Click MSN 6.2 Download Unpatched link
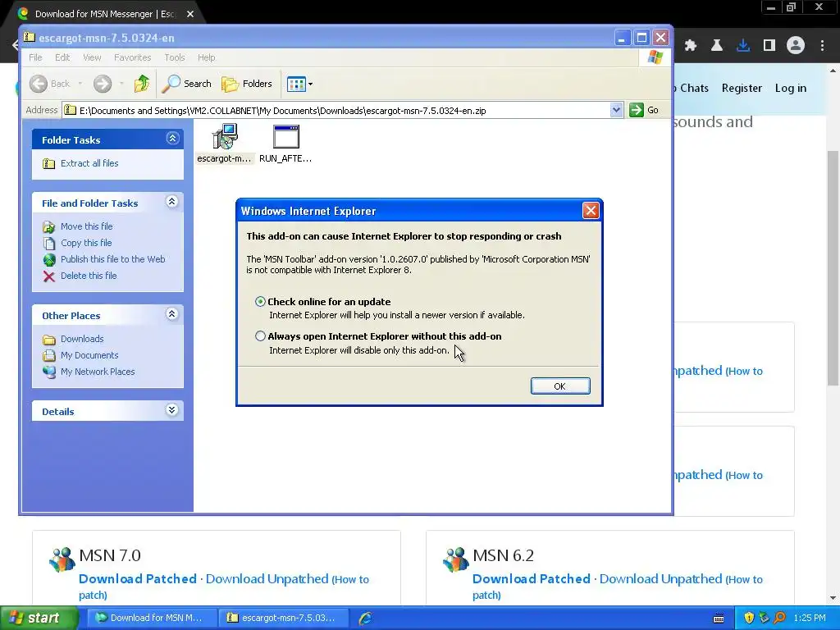The width and height of the screenshot is (840, 630). point(660,579)
